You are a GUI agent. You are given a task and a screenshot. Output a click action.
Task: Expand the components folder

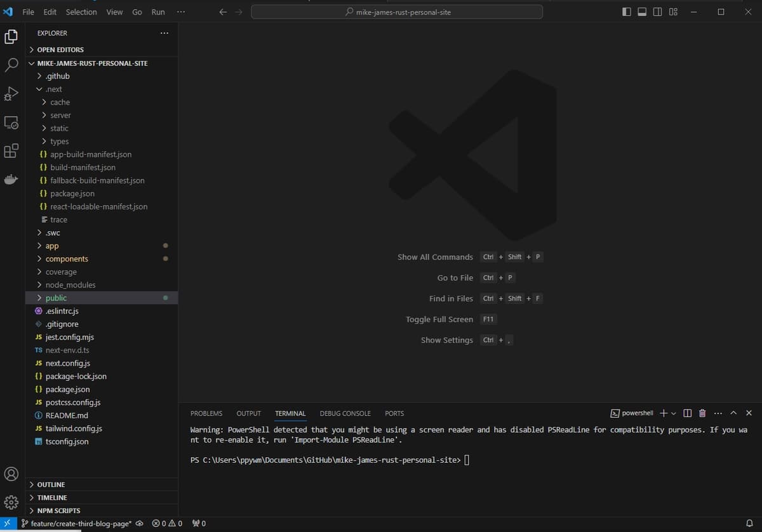(x=102, y=259)
